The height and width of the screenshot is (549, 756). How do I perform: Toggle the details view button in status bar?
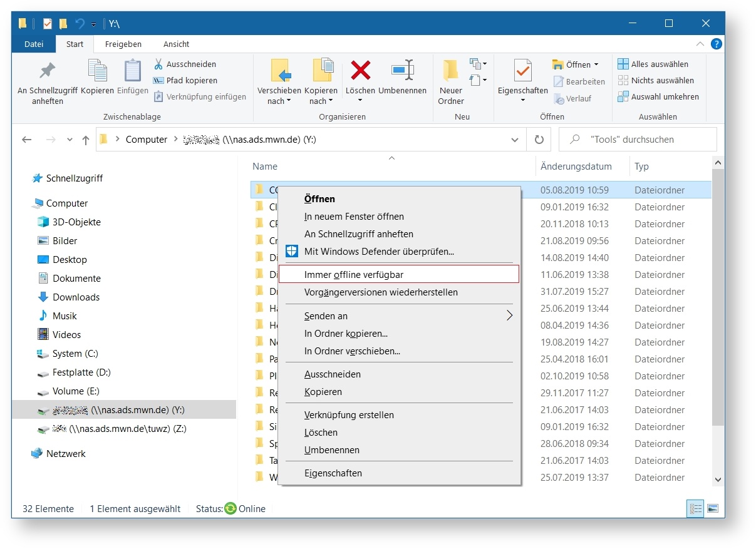pos(695,509)
